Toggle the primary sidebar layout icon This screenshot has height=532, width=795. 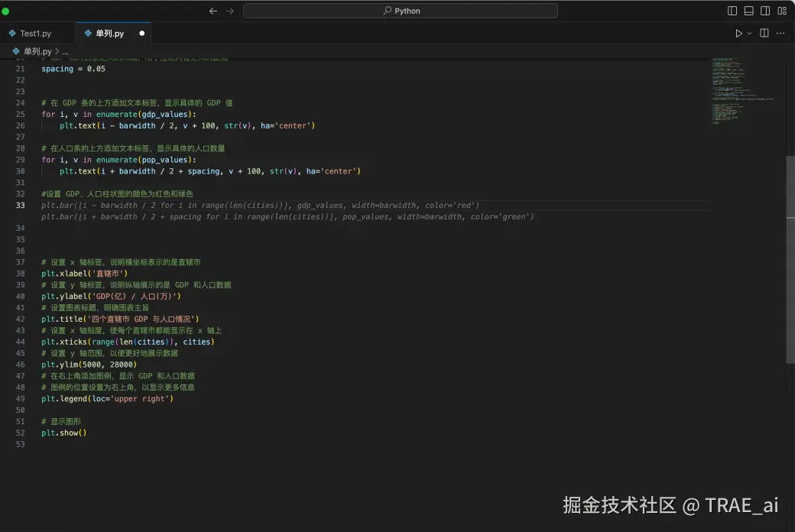pyautogui.click(x=732, y=11)
